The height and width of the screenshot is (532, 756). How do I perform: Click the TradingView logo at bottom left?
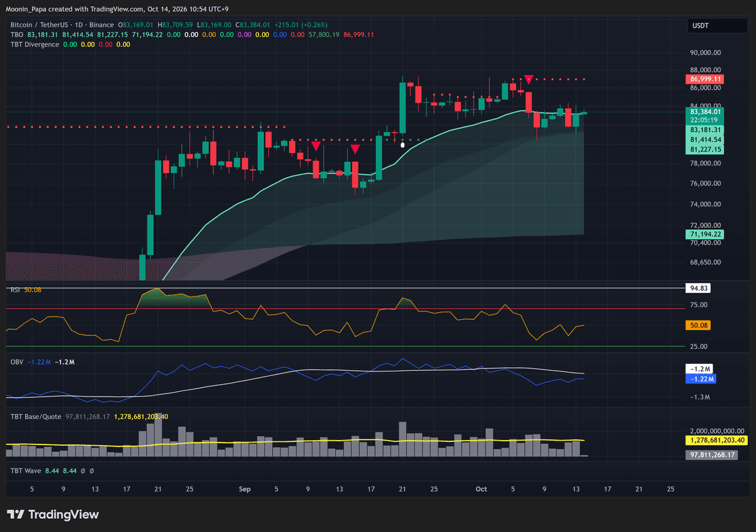click(x=52, y=514)
